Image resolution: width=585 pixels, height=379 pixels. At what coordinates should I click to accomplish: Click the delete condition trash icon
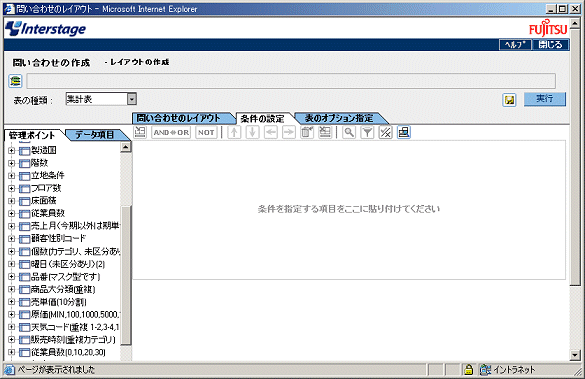307,132
